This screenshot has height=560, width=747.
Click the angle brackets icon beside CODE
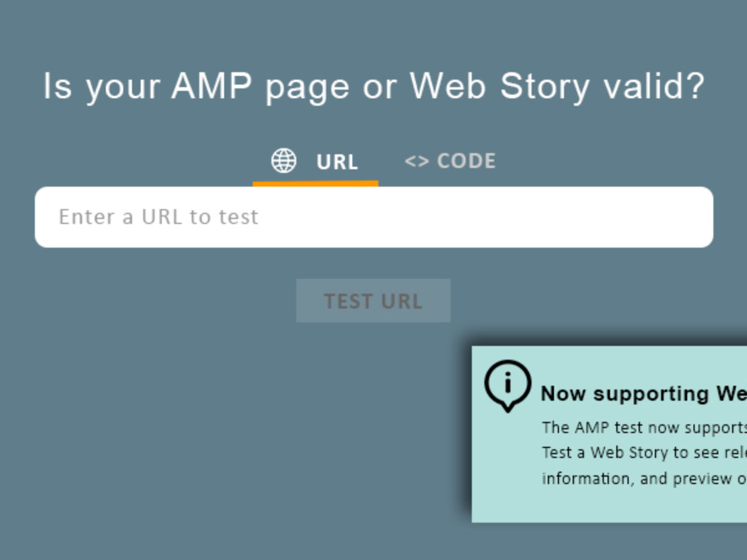click(x=416, y=161)
